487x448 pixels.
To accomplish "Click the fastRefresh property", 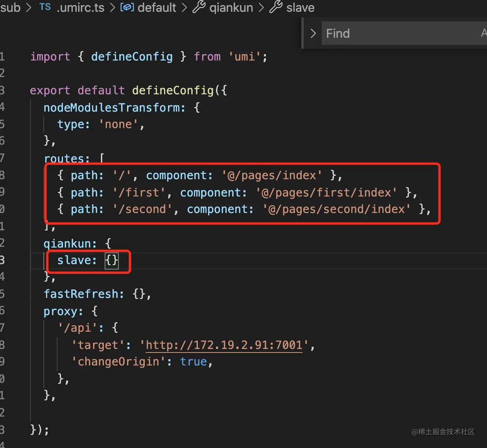I will 81,294.
